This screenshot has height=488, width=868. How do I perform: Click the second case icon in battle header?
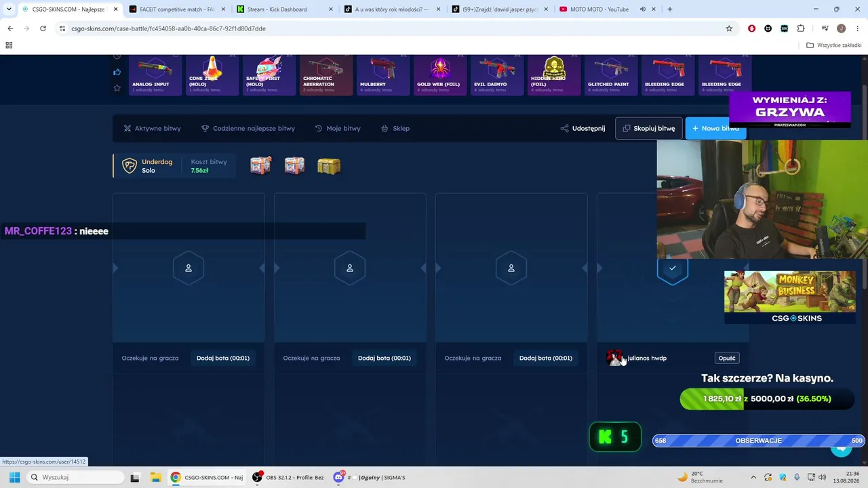(x=294, y=165)
